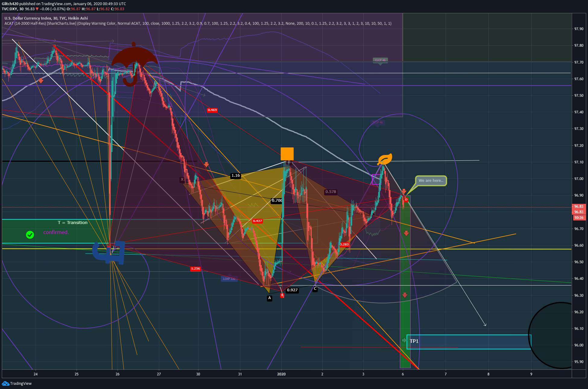This screenshot has height=389, width=588.
Task: Click the 0.578 ratio label
Action: [330, 192]
